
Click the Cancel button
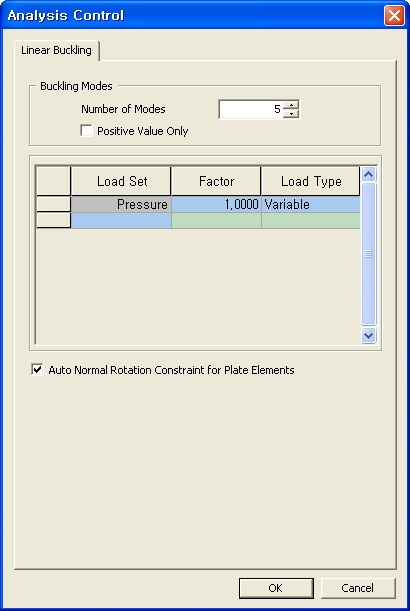click(358, 588)
